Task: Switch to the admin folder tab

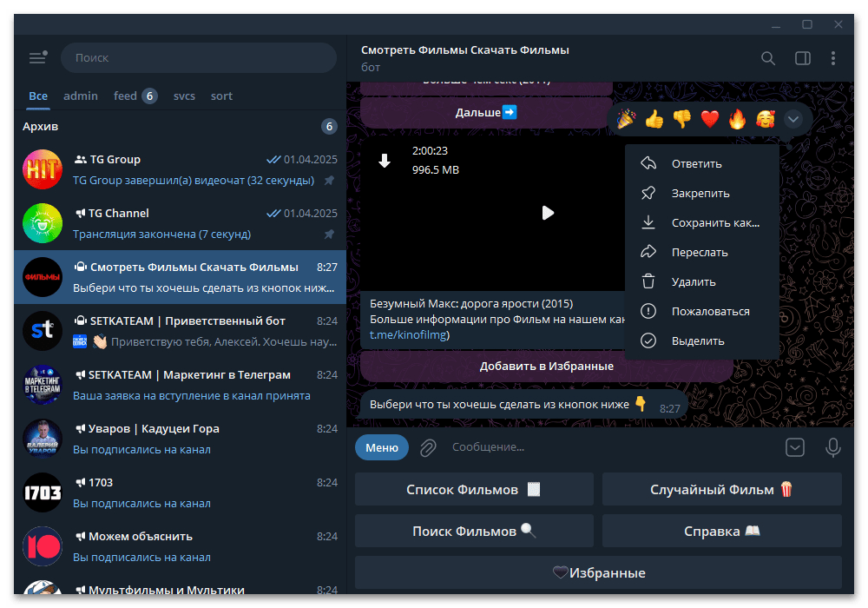Action: [x=80, y=96]
